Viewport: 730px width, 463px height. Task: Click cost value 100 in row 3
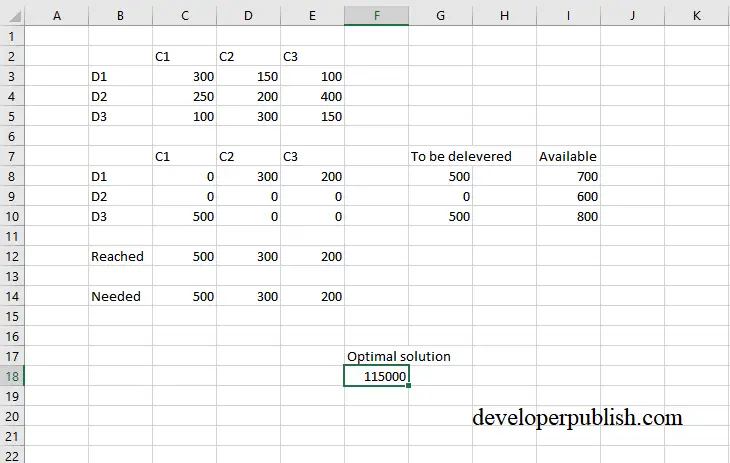coord(331,76)
